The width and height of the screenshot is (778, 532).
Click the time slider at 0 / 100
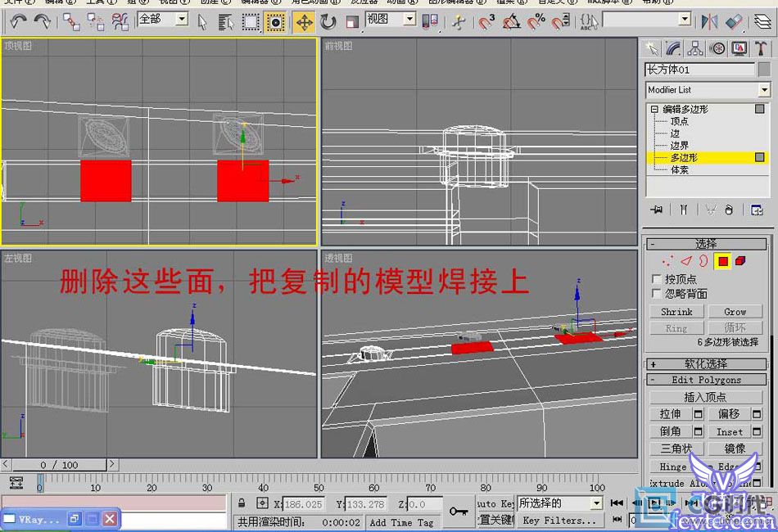59,465
